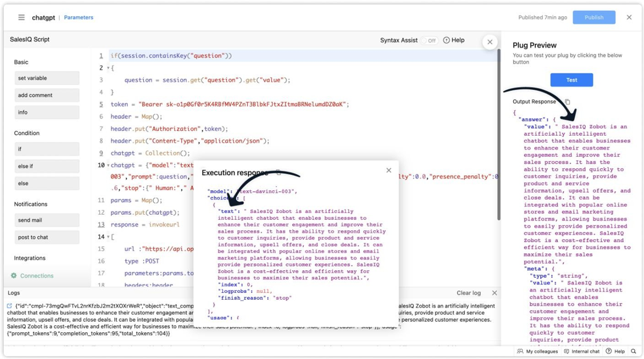Click '"type": "string",' in Output Response
This screenshot has height=359, width=644.
(x=558, y=276)
